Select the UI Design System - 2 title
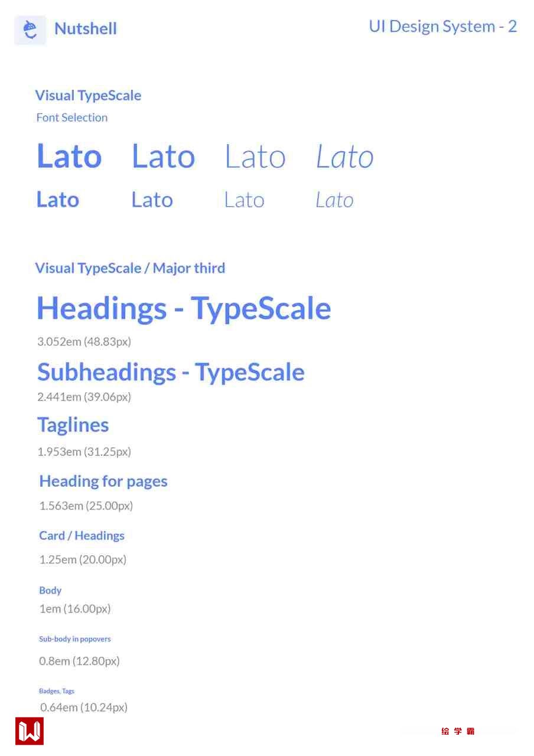Screen dimensions: 534x756 [442, 27]
